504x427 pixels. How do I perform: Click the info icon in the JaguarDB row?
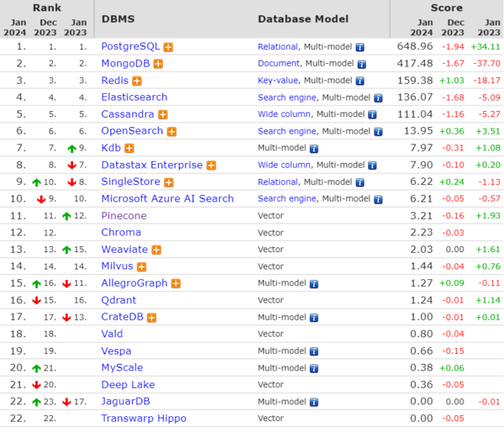click(314, 402)
